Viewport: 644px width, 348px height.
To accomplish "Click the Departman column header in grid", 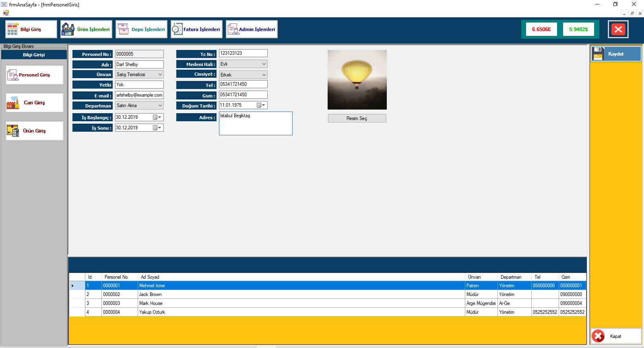I will pyautogui.click(x=514, y=277).
